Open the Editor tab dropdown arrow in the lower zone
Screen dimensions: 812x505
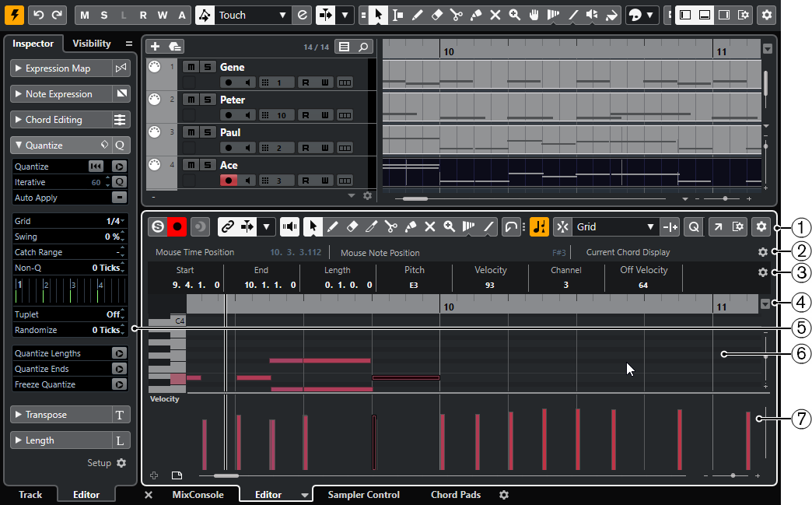coord(305,495)
